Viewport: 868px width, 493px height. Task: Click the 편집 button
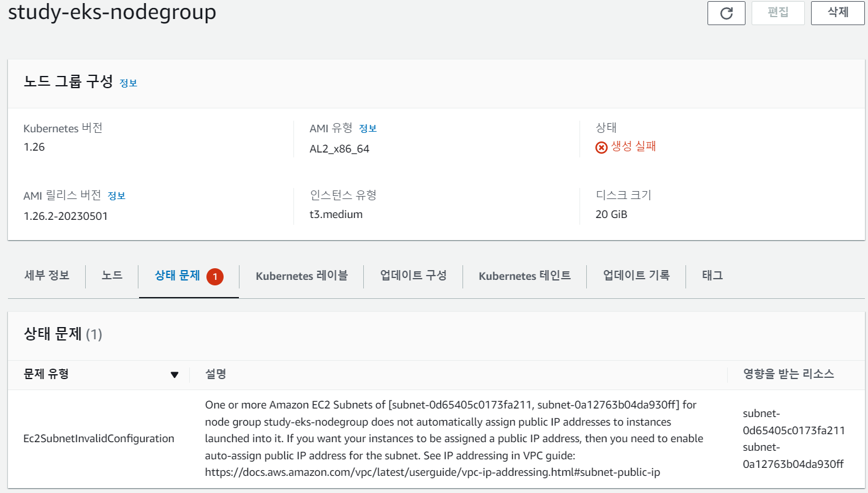tap(778, 13)
